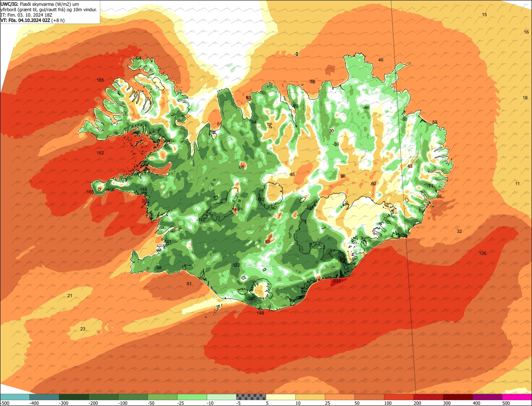Click the map value "231" on the southeast coast
This screenshot has width=532, height=406.
(x=337, y=281)
